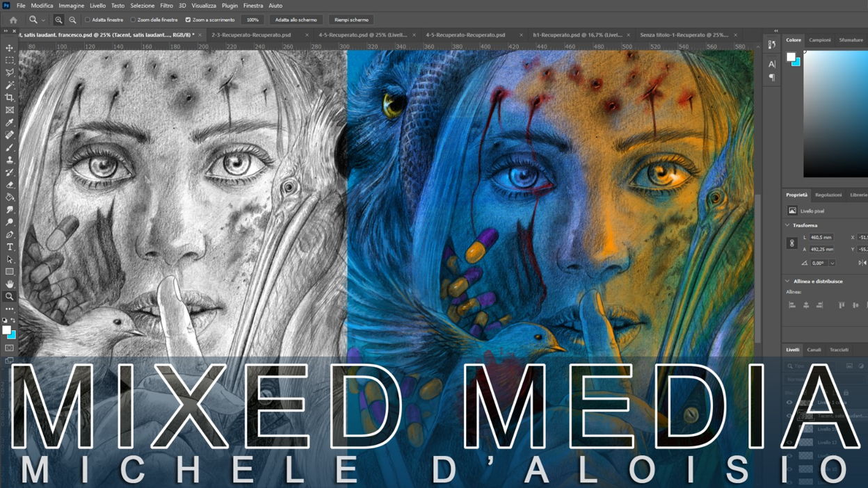The height and width of the screenshot is (488, 868).
Task: Click the zoom out magnifier button
Action: [72, 20]
